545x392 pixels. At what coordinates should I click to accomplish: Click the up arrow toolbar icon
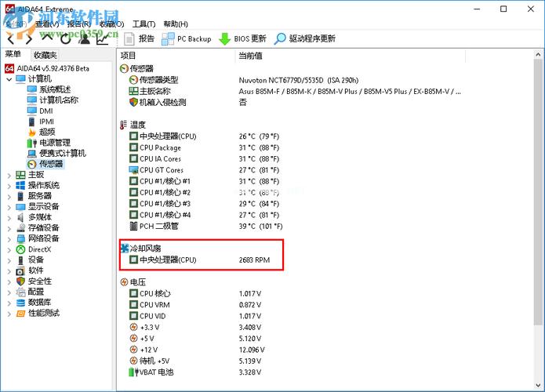click(x=47, y=38)
